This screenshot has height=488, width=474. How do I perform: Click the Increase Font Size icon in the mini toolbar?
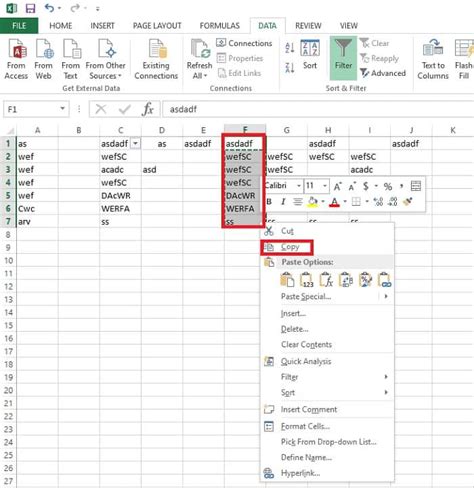pyautogui.click(x=337, y=186)
